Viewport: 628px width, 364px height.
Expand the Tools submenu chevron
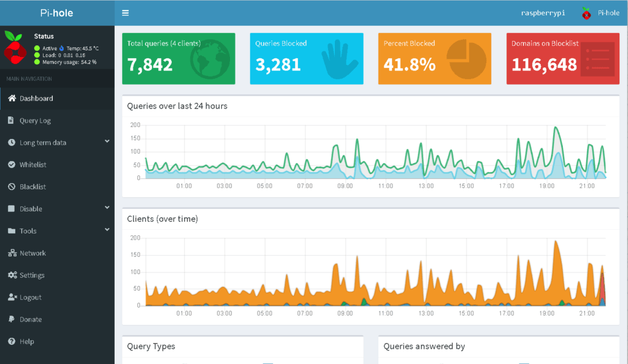pos(107,230)
